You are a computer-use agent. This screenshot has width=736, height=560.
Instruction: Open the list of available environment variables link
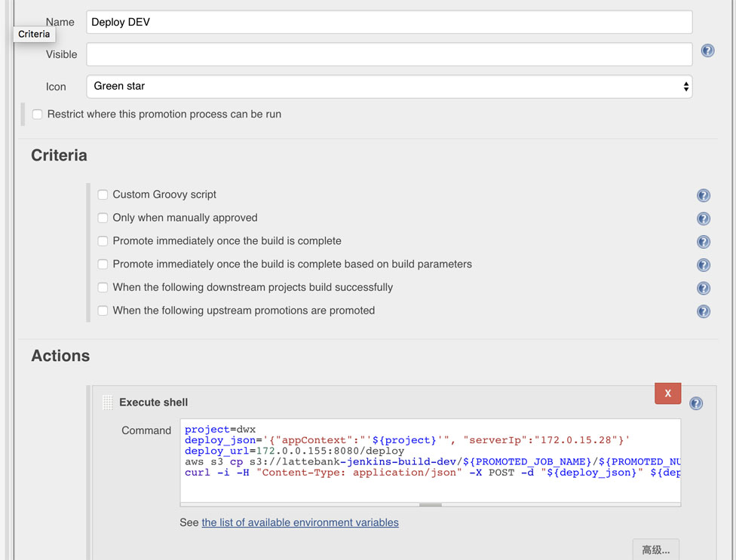300,522
